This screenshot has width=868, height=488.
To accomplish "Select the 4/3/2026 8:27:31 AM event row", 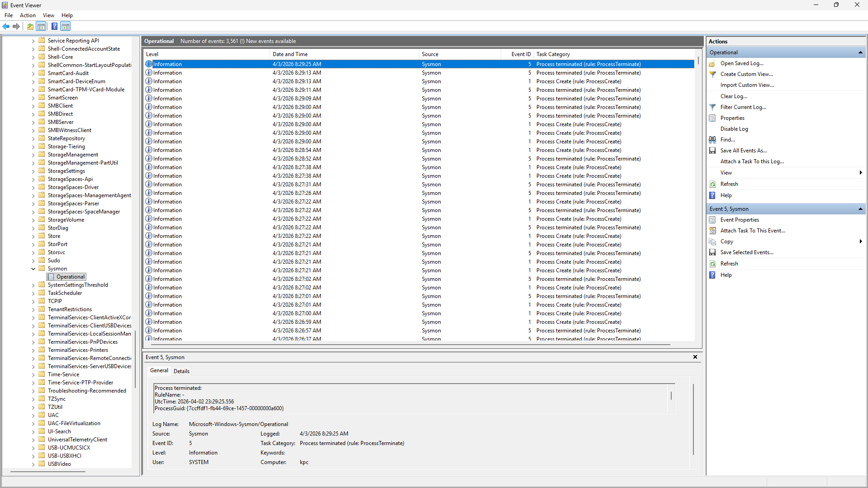I will 419,185.
